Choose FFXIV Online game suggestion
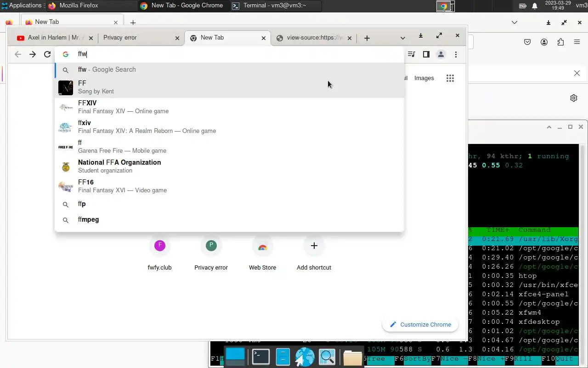The image size is (588, 368). point(230,107)
